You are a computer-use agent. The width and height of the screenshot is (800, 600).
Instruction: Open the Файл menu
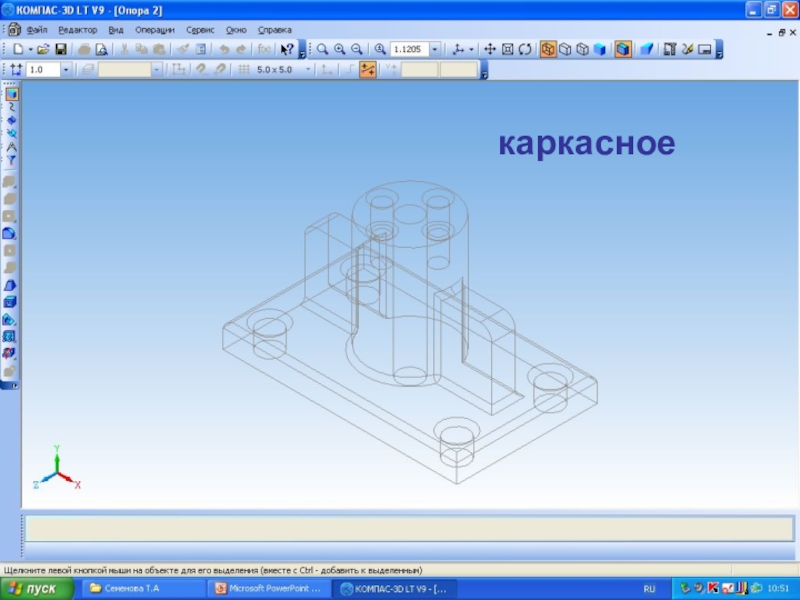pyautogui.click(x=37, y=30)
